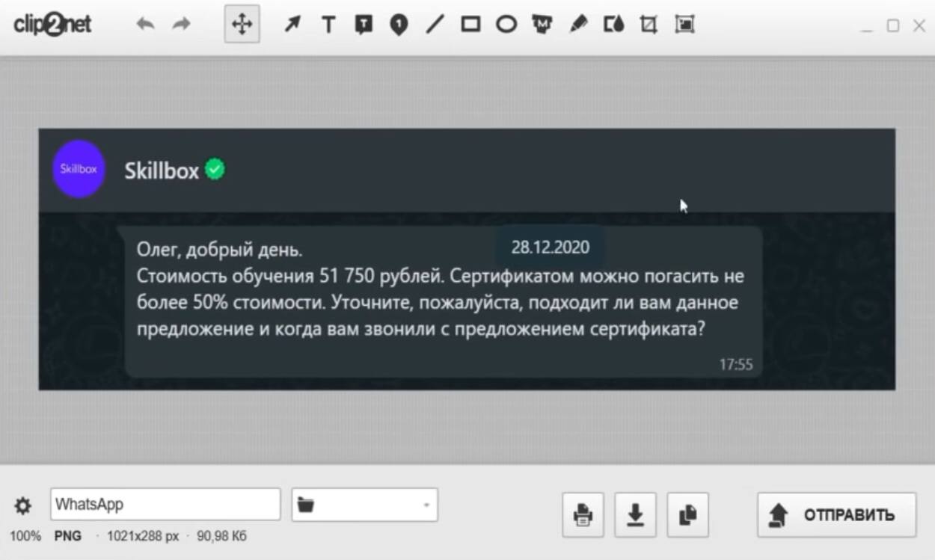Click the clip2net logo
The image size is (935, 560).
[x=52, y=25]
